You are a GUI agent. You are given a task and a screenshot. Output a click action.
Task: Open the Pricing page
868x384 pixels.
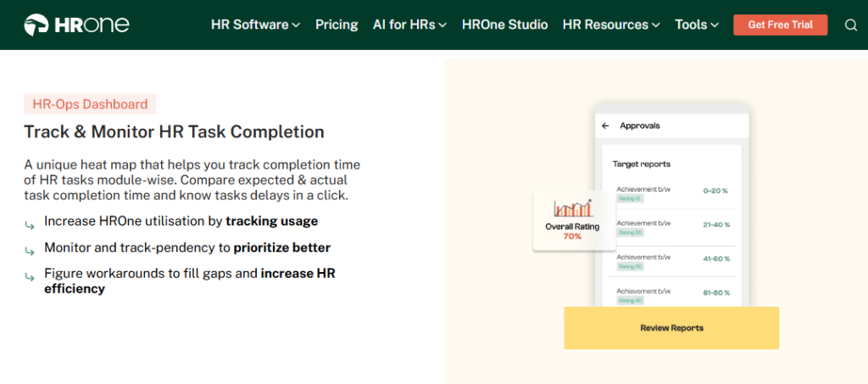click(337, 25)
